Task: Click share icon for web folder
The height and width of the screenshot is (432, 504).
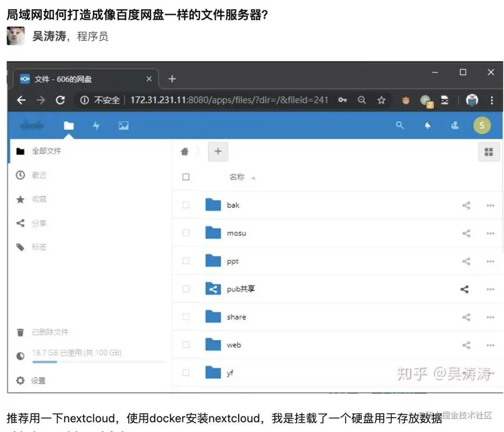Action: coord(466,345)
